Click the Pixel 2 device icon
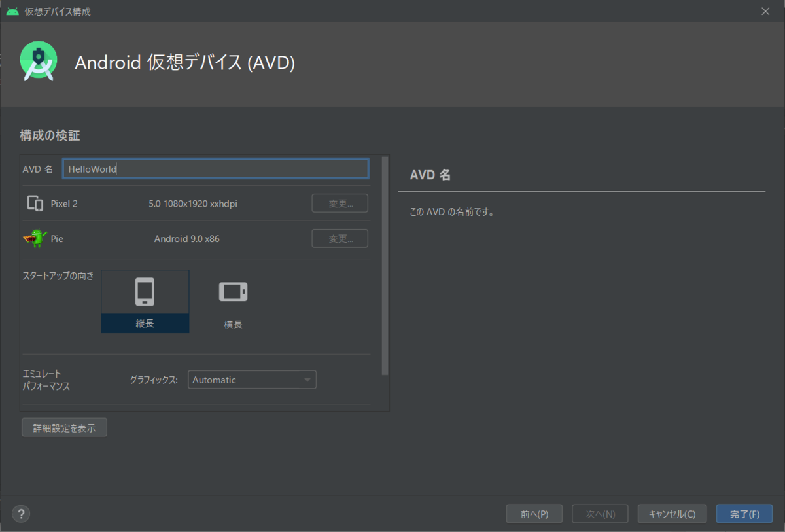The width and height of the screenshot is (785, 532). point(35,204)
